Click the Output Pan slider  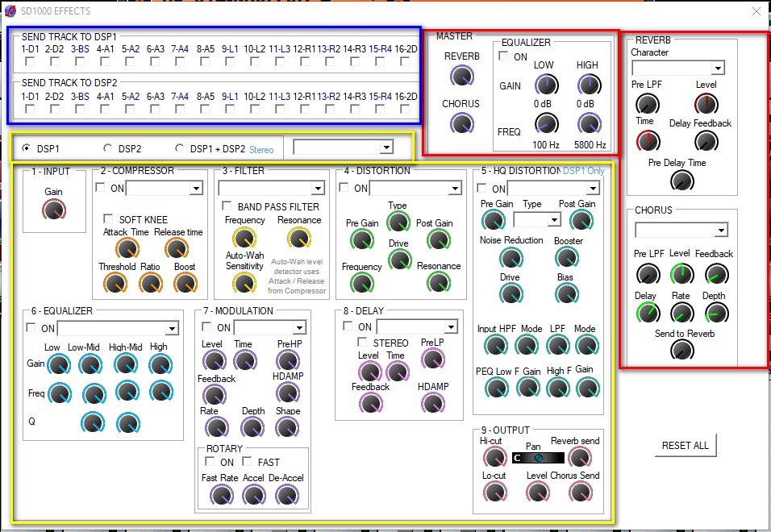pyautogui.click(x=538, y=458)
